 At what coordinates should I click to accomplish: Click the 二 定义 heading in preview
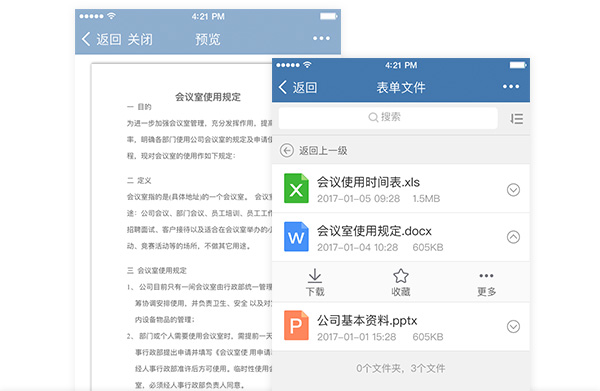[x=139, y=180]
